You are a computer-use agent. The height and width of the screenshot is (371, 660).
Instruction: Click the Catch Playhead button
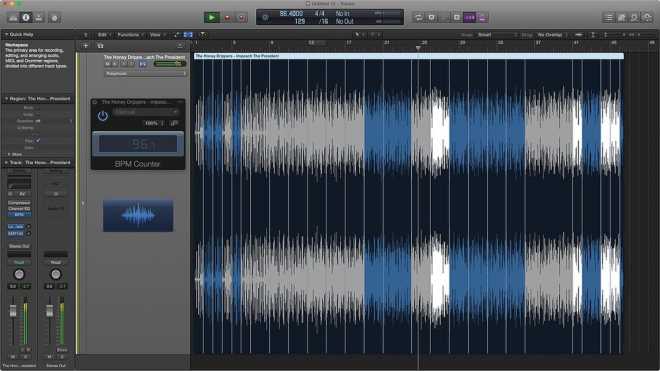[203, 35]
